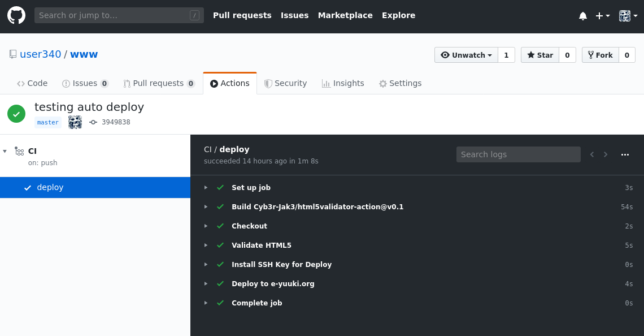Open the notifications bell
This screenshot has height=336, width=644.
pyautogui.click(x=583, y=16)
